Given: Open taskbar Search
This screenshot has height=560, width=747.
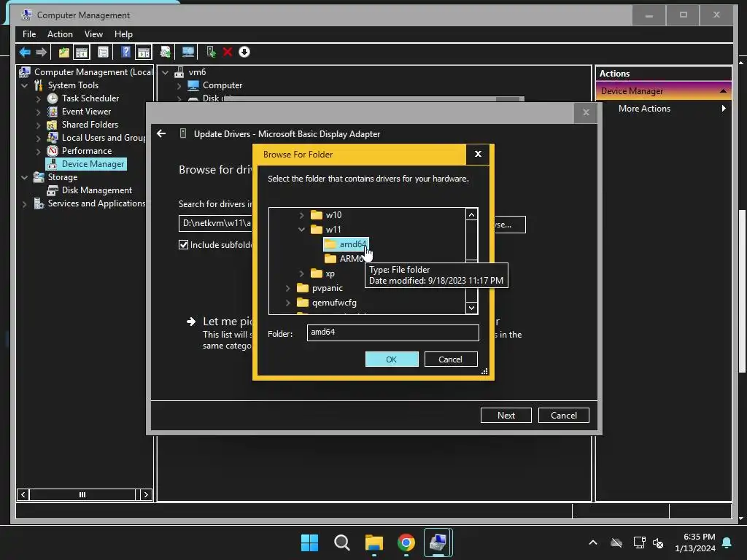Looking at the screenshot, I should 341,542.
